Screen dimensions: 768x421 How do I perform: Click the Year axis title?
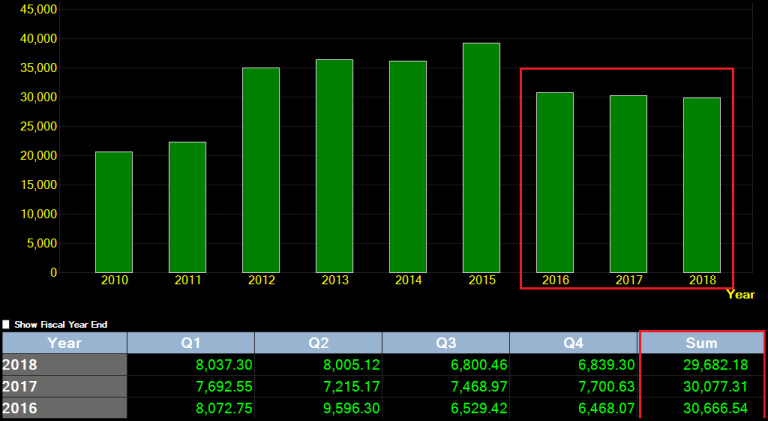740,294
